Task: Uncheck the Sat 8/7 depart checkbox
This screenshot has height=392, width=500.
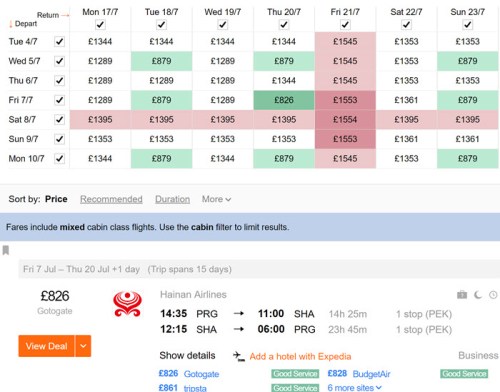Action: [x=60, y=120]
